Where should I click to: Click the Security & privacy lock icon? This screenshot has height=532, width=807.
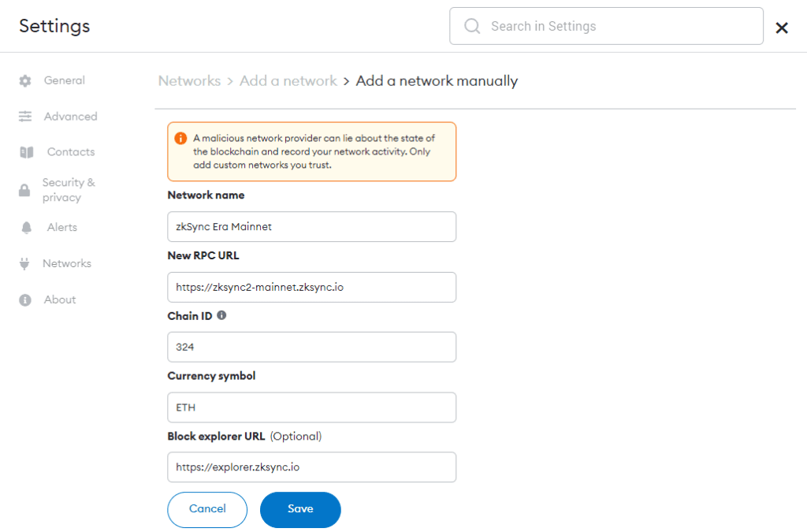24,191
